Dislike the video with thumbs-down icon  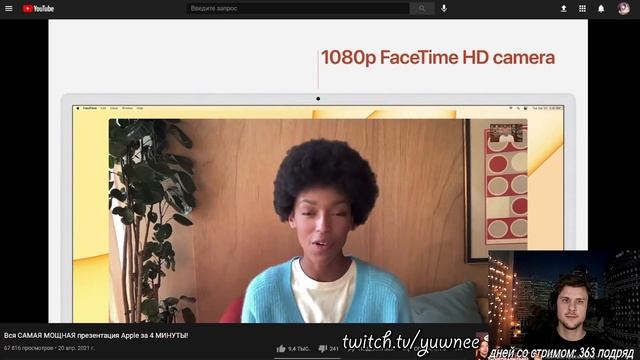coord(322,349)
